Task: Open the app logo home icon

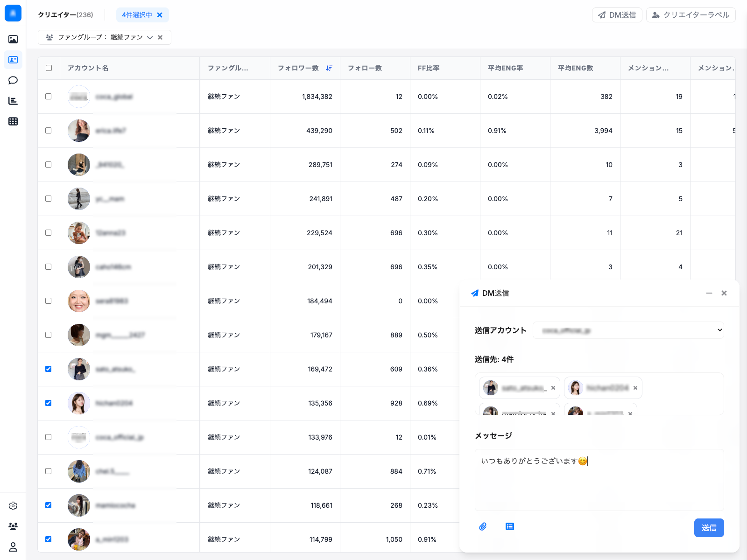Action: click(13, 13)
